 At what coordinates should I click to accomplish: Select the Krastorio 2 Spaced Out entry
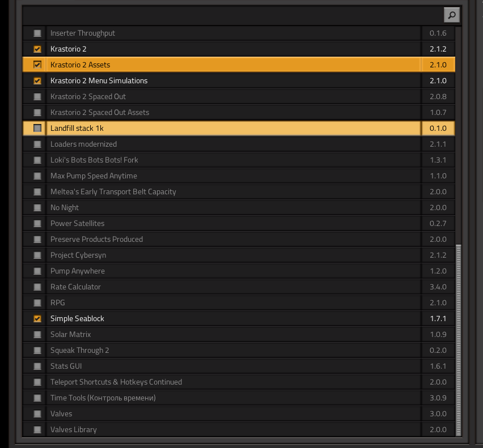point(239,96)
